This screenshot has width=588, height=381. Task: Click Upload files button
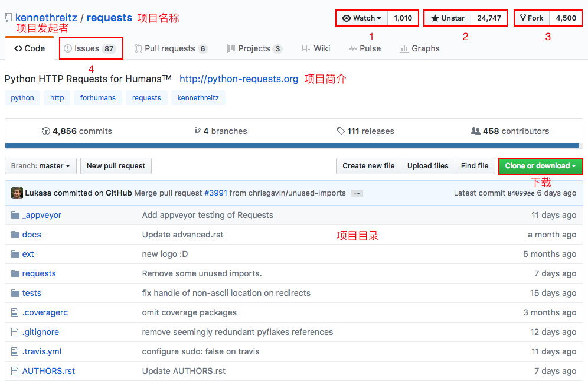tap(428, 166)
